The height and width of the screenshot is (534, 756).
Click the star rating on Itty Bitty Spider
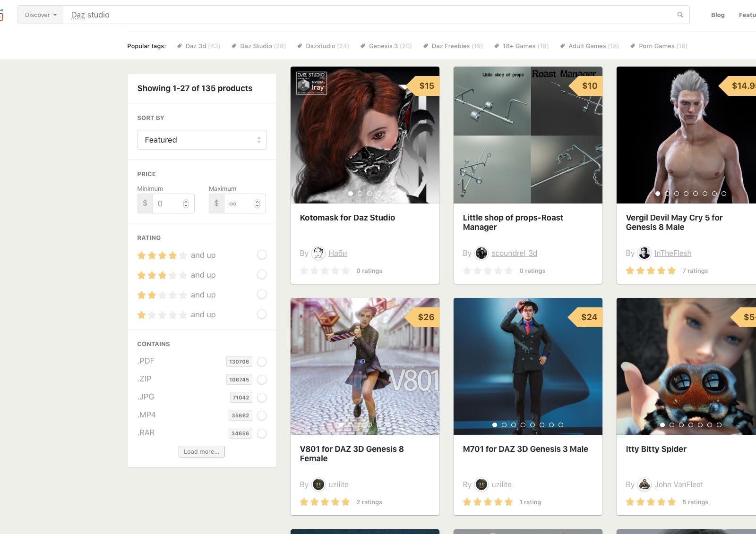(x=651, y=502)
